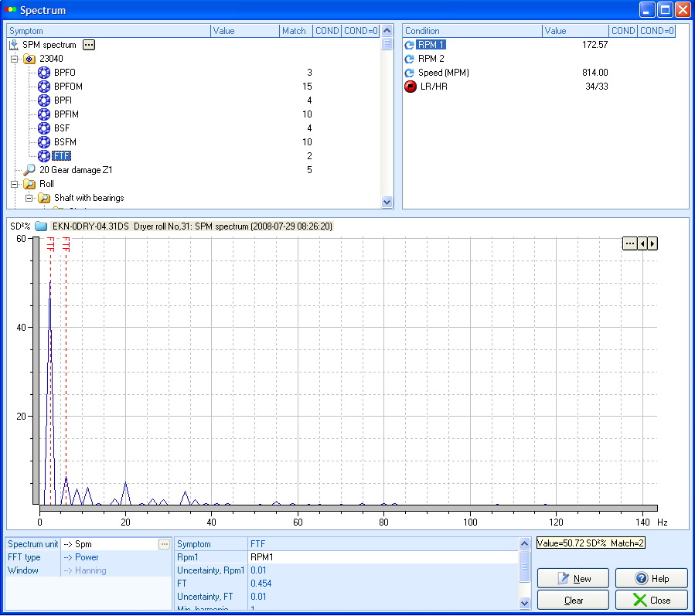The height and width of the screenshot is (616, 695).
Task: Collapse the 23040 bearing node
Action: [x=15, y=59]
